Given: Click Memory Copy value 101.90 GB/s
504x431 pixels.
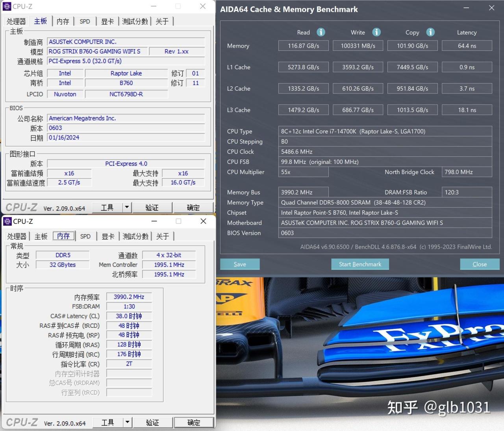Looking at the screenshot, I should (x=412, y=46).
